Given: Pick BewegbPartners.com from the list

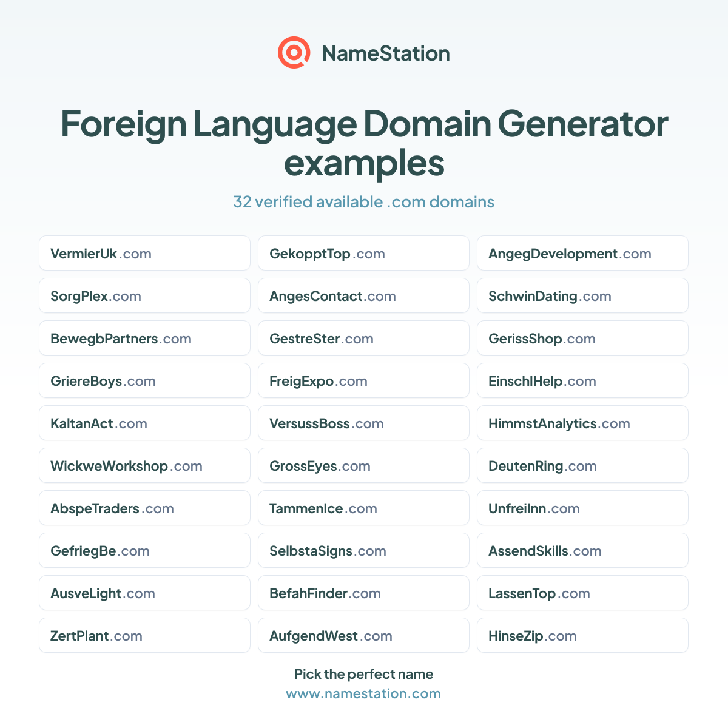Looking at the screenshot, I should click(x=145, y=338).
